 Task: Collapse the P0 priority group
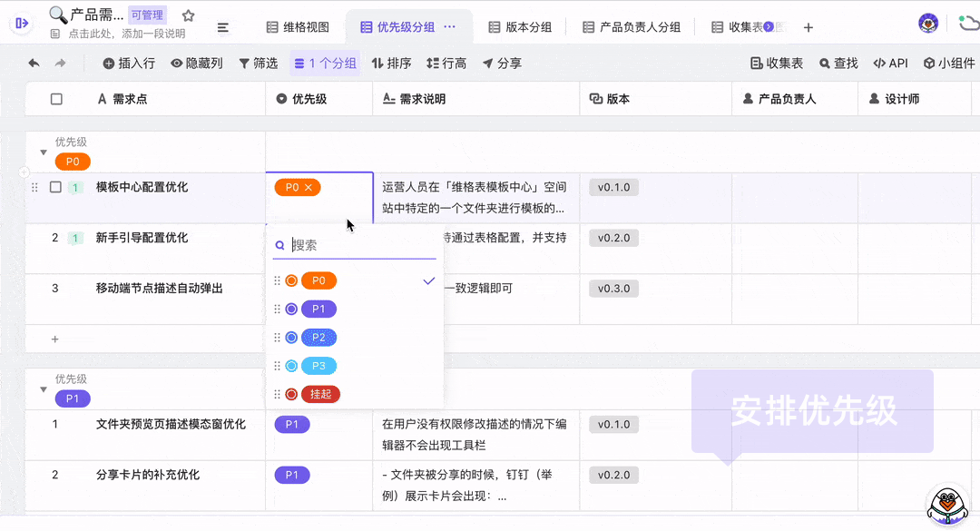(43, 152)
